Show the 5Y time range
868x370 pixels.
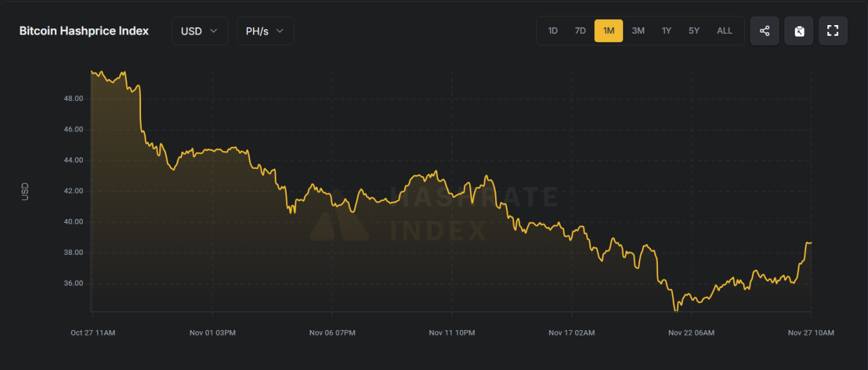(x=694, y=31)
